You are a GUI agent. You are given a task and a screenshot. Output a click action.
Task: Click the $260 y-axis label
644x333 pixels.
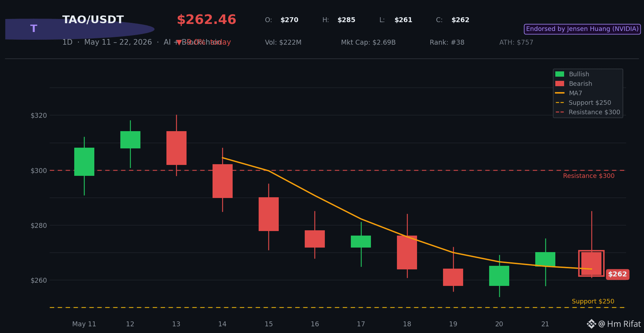[39, 280]
